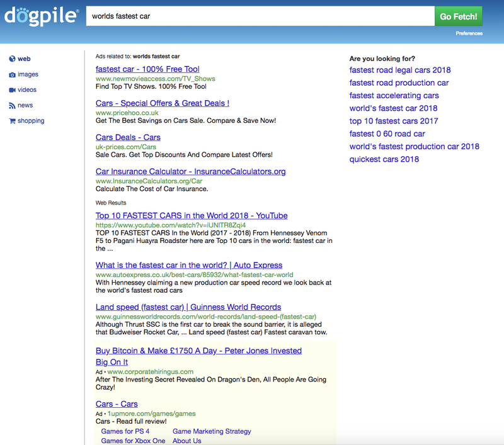
Task: Click the autoexpress.co.uk URL text
Action: pyautogui.click(x=194, y=275)
